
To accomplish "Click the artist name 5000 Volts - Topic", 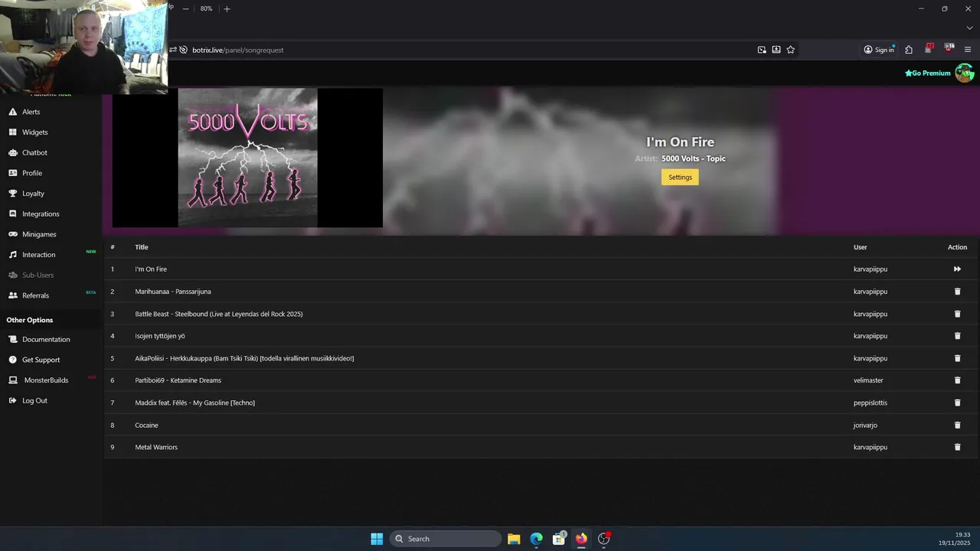I will pyautogui.click(x=694, y=158).
